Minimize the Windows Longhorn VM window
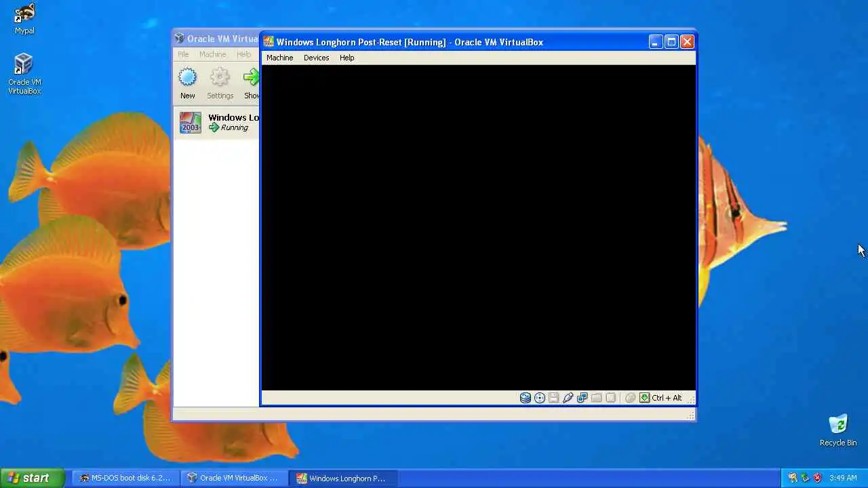This screenshot has width=868, height=488. point(655,42)
